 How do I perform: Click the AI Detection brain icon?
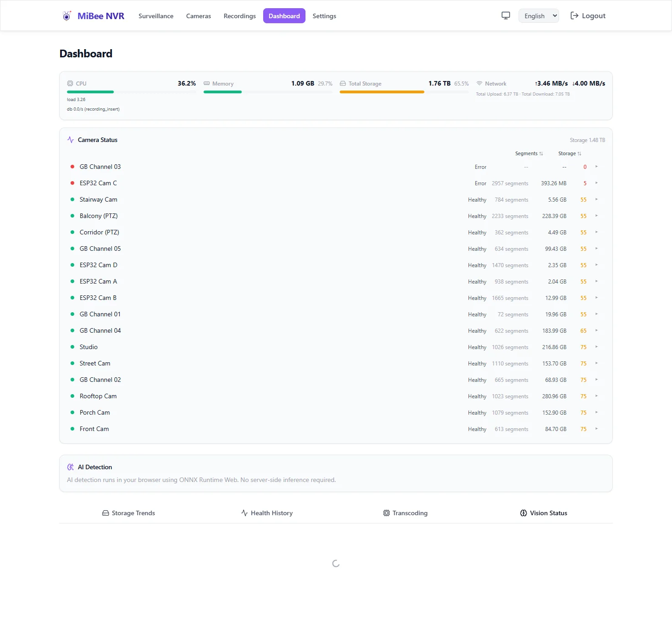(x=71, y=467)
